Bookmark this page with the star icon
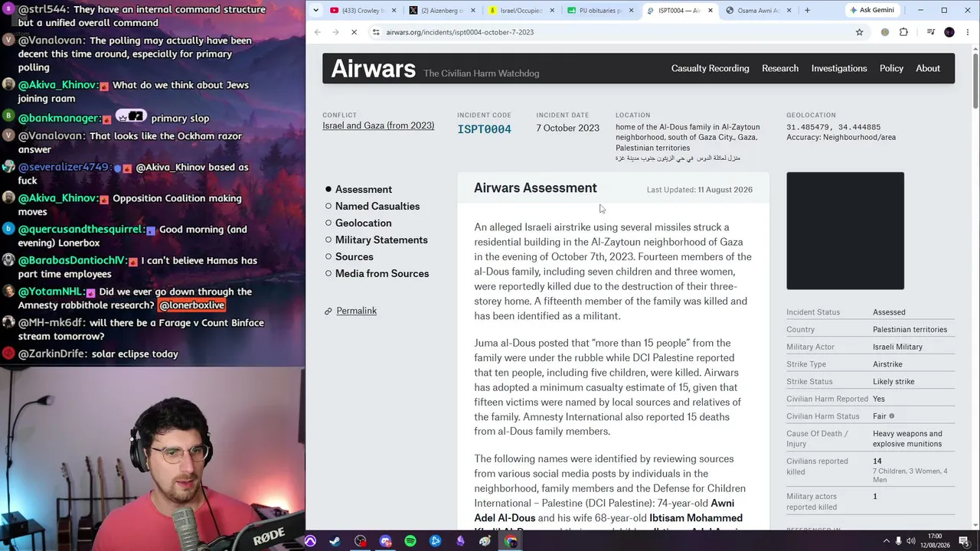The image size is (980, 551). 859,32
